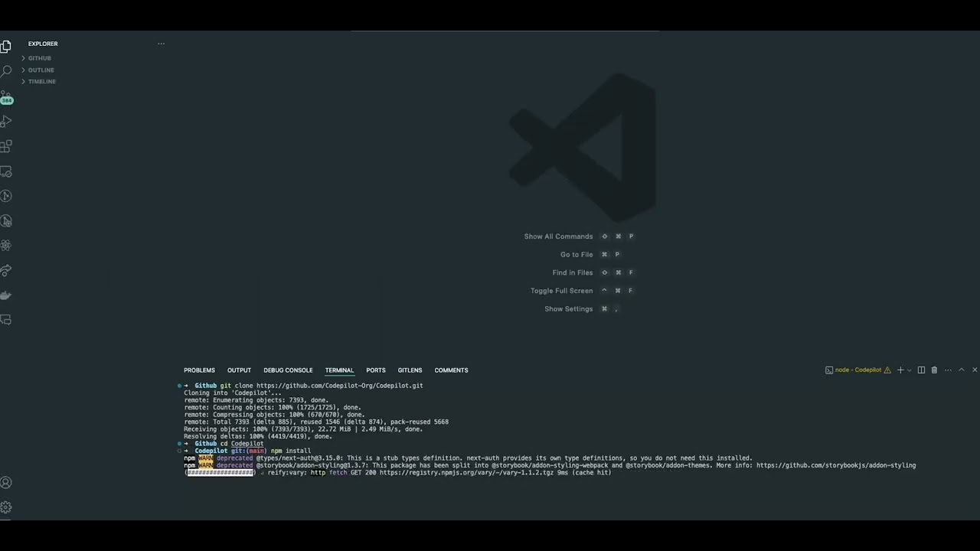Click the new terminal plus icon
980x551 pixels.
[900, 370]
